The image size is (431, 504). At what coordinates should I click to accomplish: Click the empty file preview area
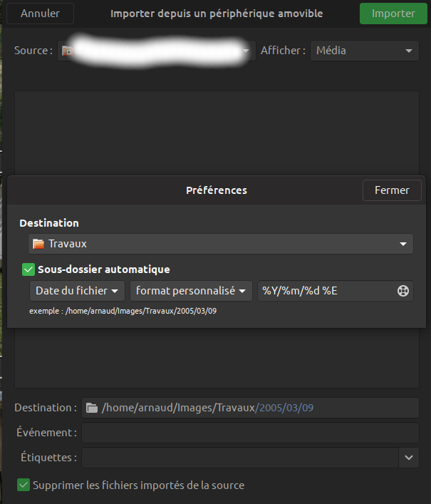(x=217, y=133)
